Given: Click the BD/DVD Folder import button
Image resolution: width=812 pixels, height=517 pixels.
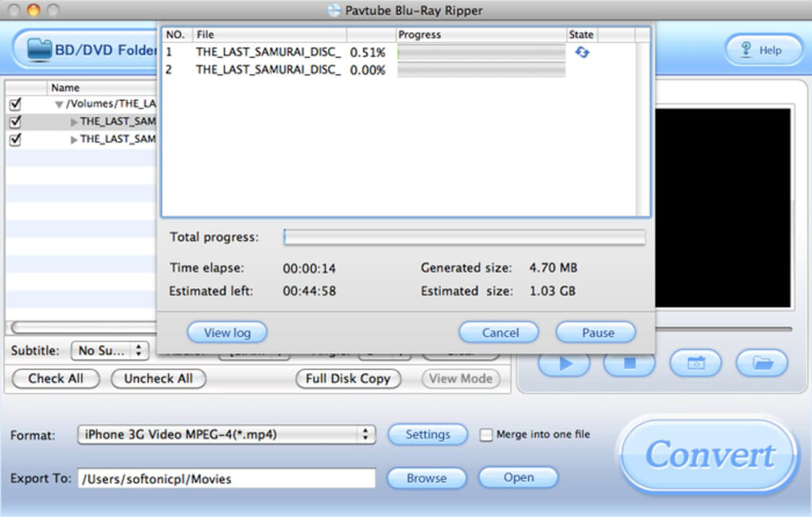Looking at the screenshot, I should pyautogui.click(x=85, y=49).
